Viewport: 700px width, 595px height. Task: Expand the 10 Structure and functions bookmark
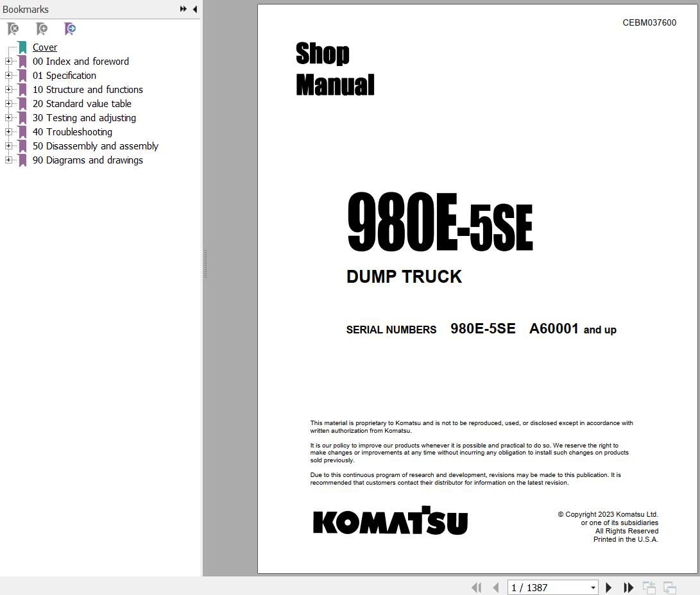coord(8,89)
